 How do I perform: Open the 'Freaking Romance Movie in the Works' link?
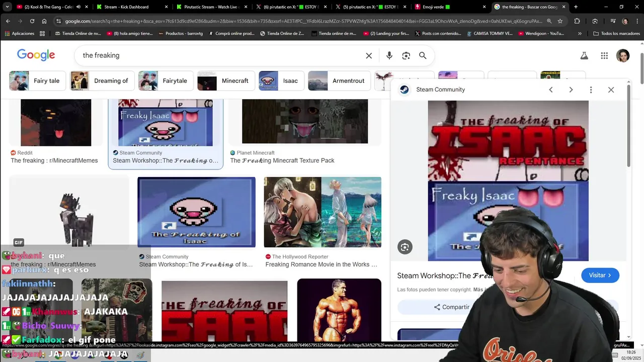(x=321, y=264)
